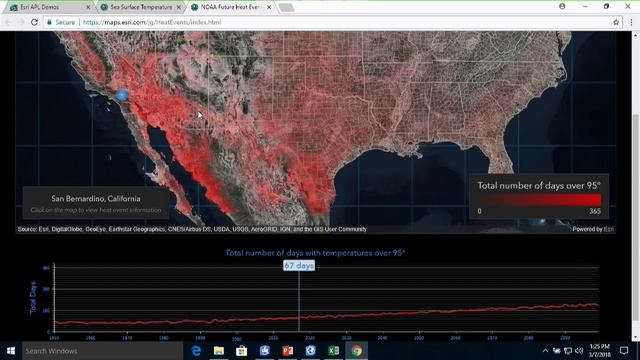This screenshot has width=640, height=360.
Task: Switch to the Sea Surface Temperature tab
Action: (141, 7)
